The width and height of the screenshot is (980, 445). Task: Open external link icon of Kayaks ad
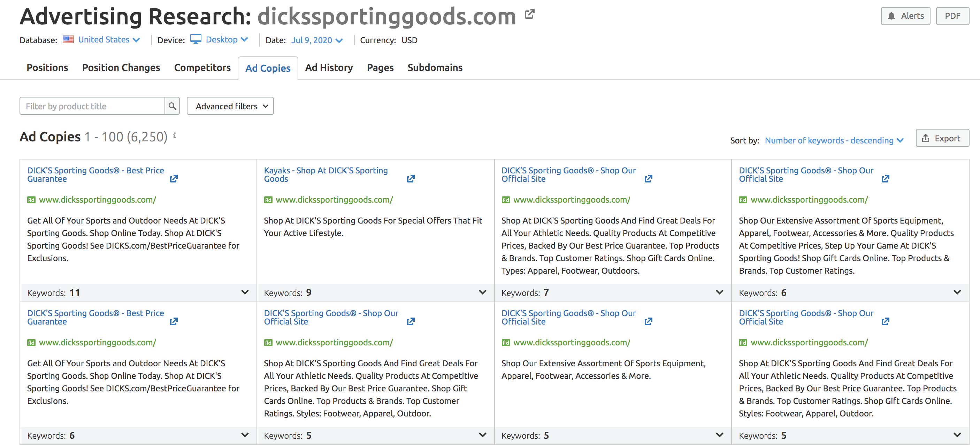coord(411,179)
